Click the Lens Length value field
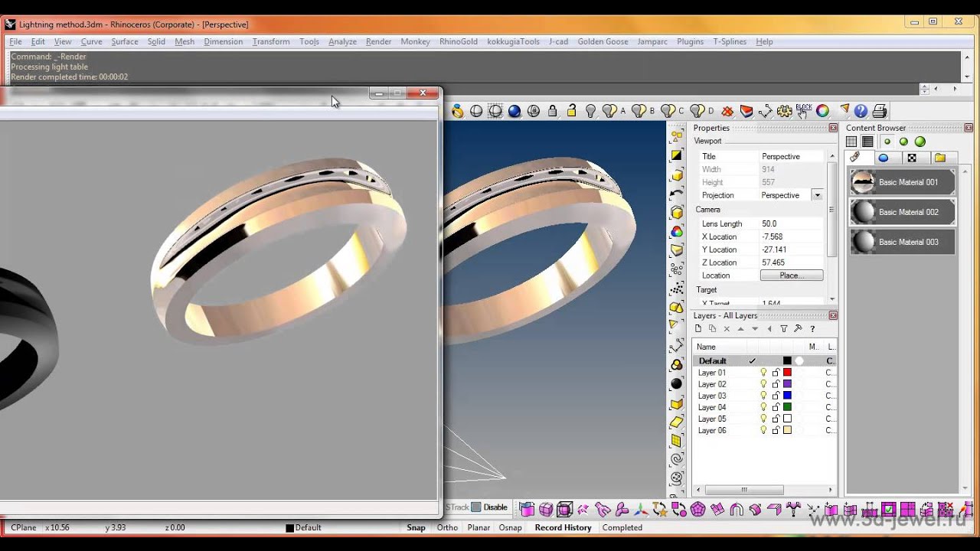 pos(792,223)
